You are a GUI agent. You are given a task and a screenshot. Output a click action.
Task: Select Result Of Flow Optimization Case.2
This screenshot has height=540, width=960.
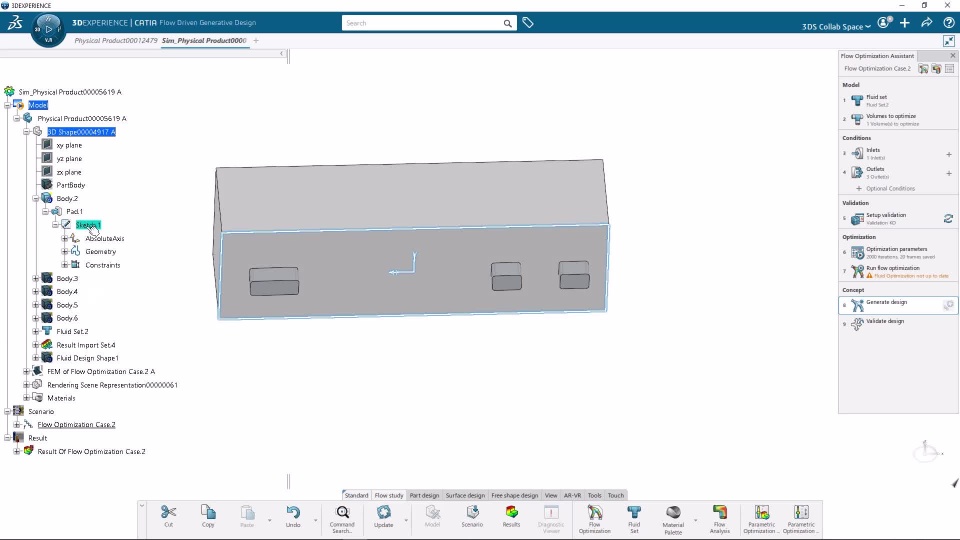click(x=91, y=452)
